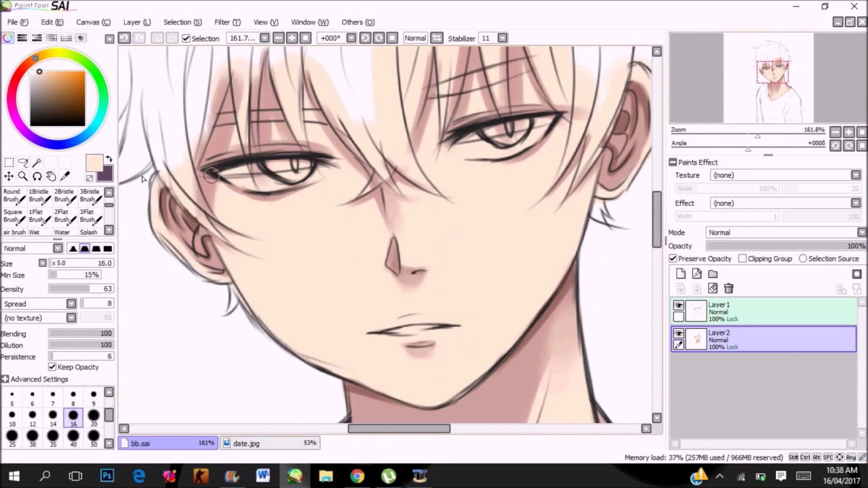Switch to the date.jpg document tab
The height and width of the screenshot is (488, 868).
[270, 443]
